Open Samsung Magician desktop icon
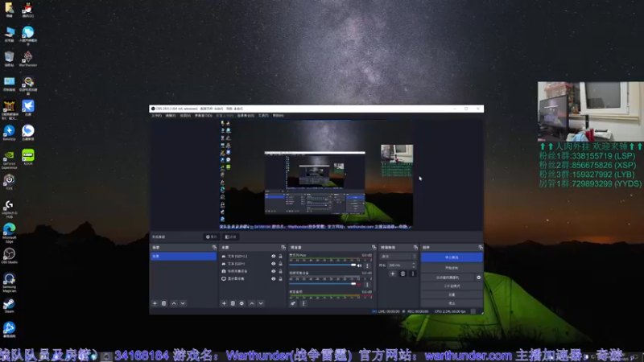This screenshot has height=362, width=644. [9, 283]
